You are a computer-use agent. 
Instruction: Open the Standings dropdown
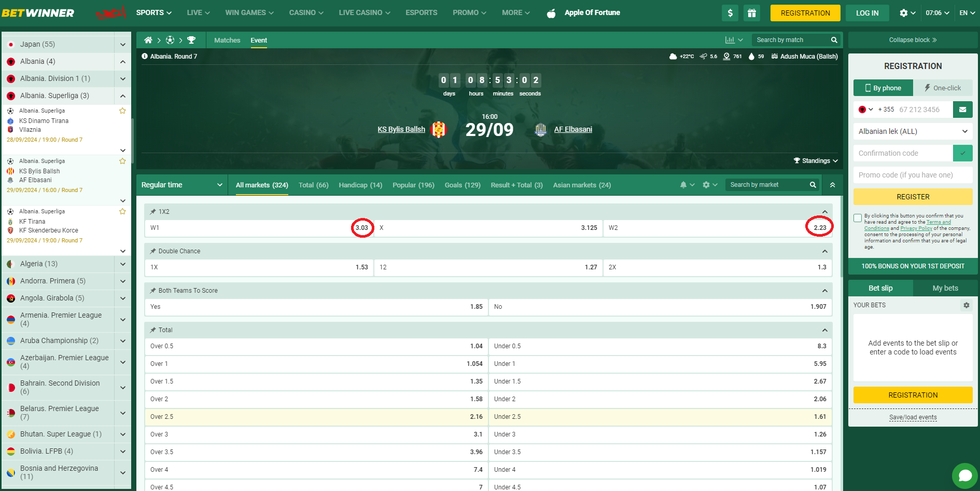(816, 161)
